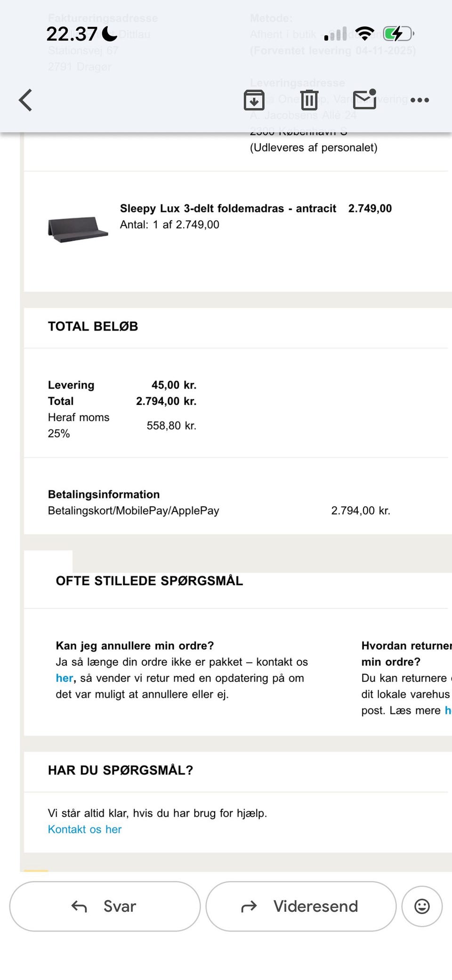Go back using the left chevron arrow

[x=25, y=100]
